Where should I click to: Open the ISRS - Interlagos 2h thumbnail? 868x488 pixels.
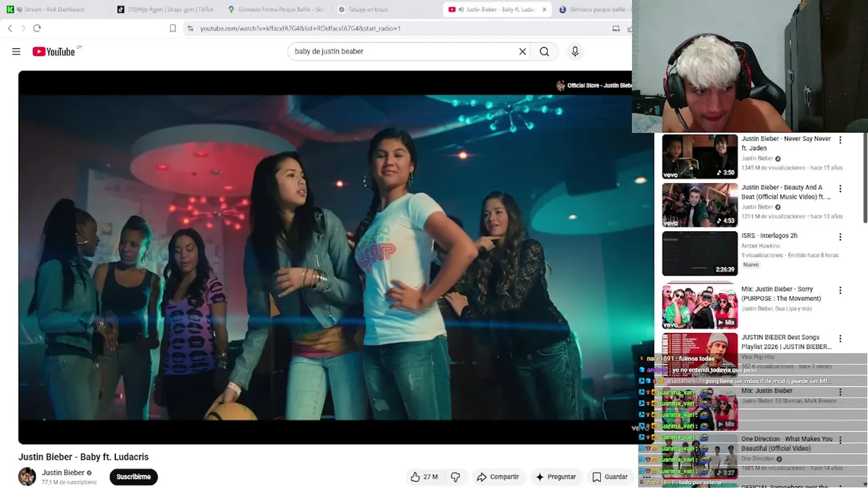tap(700, 253)
